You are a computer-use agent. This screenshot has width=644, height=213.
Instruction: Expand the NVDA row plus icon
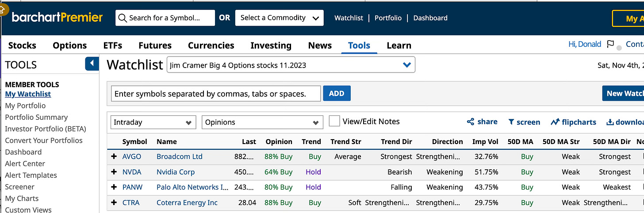pos(114,172)
